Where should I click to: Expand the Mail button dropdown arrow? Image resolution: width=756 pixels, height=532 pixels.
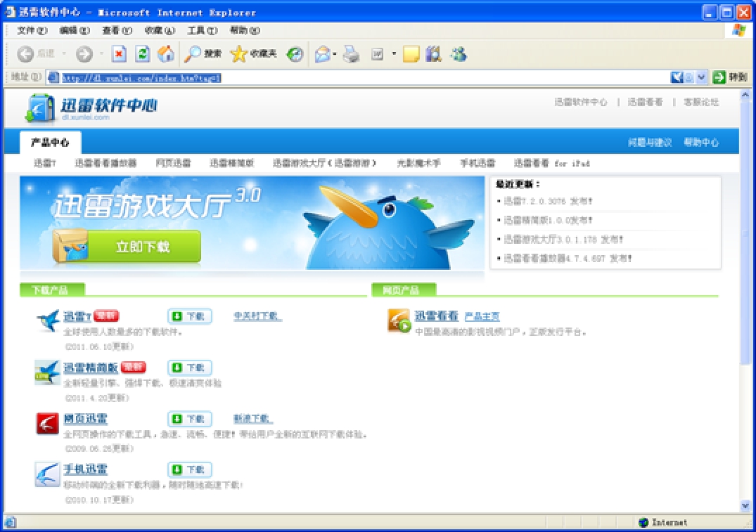335,54
